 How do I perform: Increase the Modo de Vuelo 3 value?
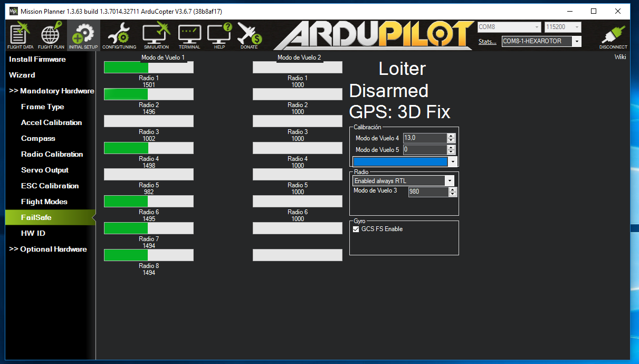point(452,189)
